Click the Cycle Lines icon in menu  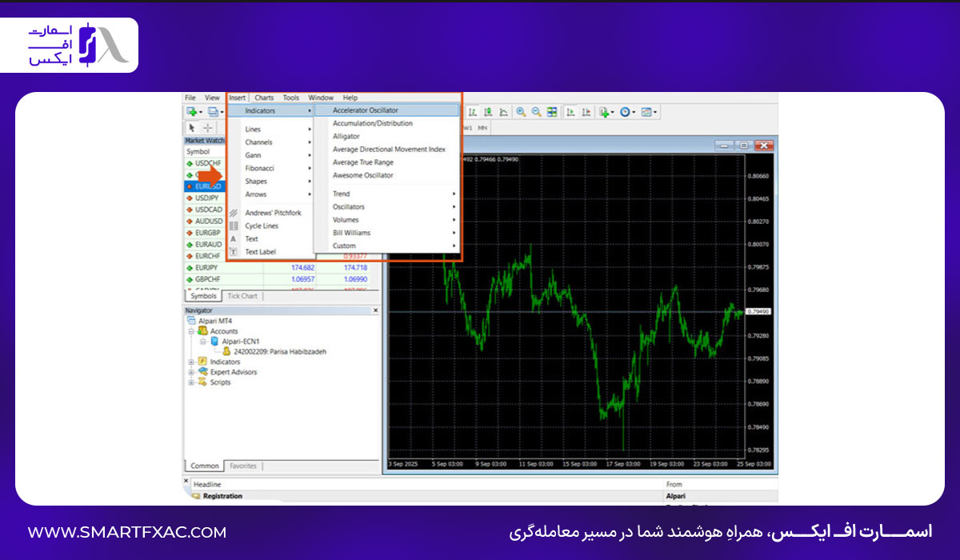click(x=234, y=226)
